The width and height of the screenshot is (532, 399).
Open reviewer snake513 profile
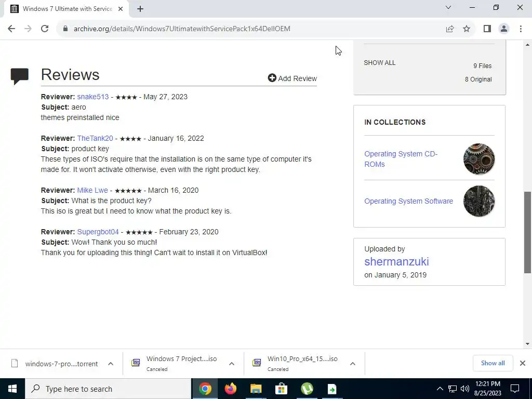click(93, 97)
